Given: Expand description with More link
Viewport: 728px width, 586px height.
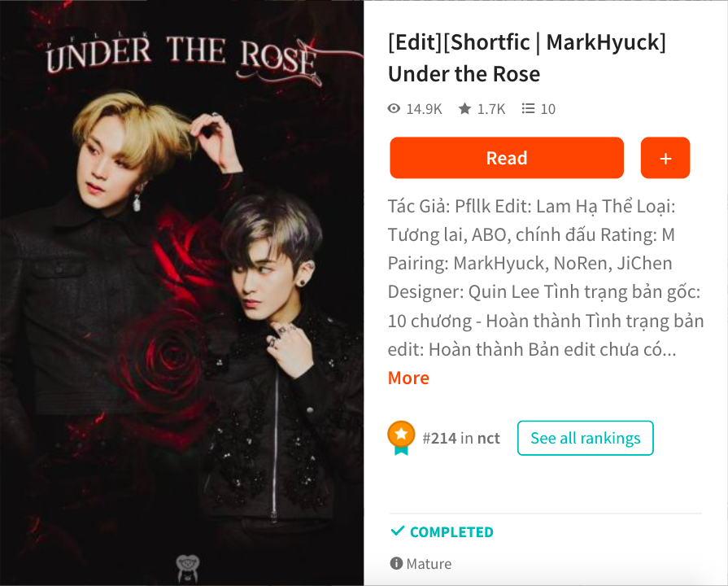Looking at the screenshot, I should 408,378.
